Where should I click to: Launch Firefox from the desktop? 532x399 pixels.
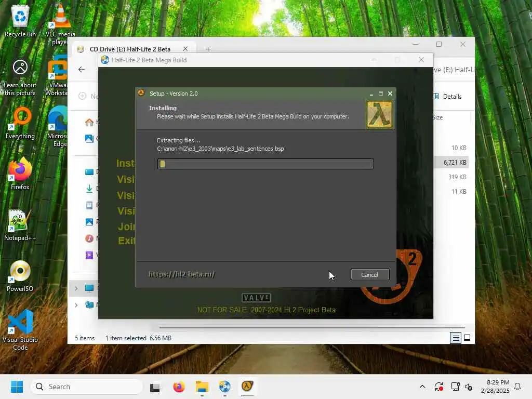[20, 174]
